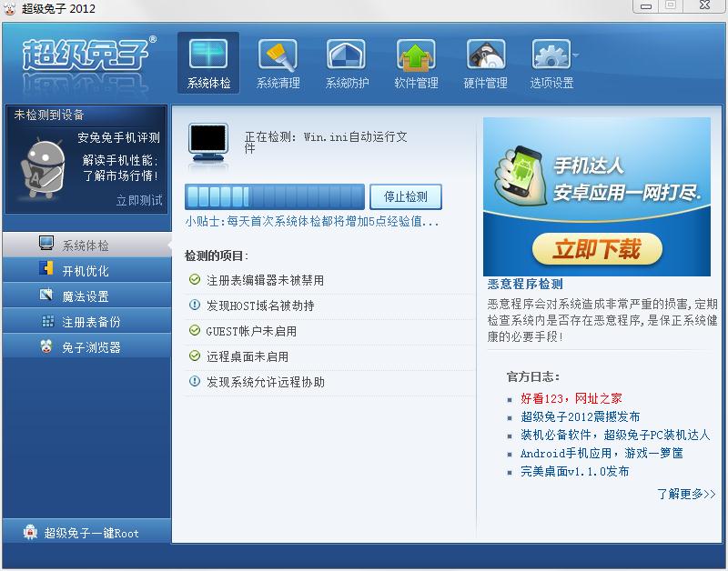The height and width of the screenshot is (571, 728).
Task: Click the 未检测到设备 status text
Action: click(49, 115)
